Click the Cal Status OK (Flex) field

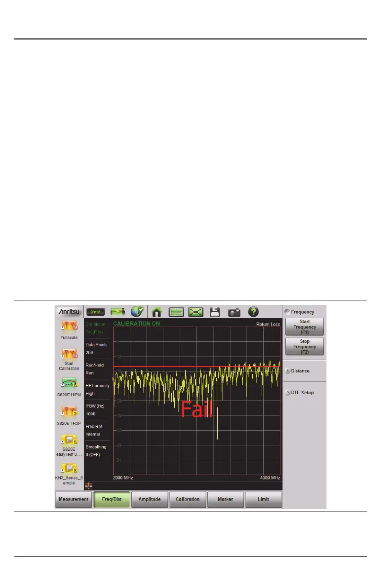97,328
